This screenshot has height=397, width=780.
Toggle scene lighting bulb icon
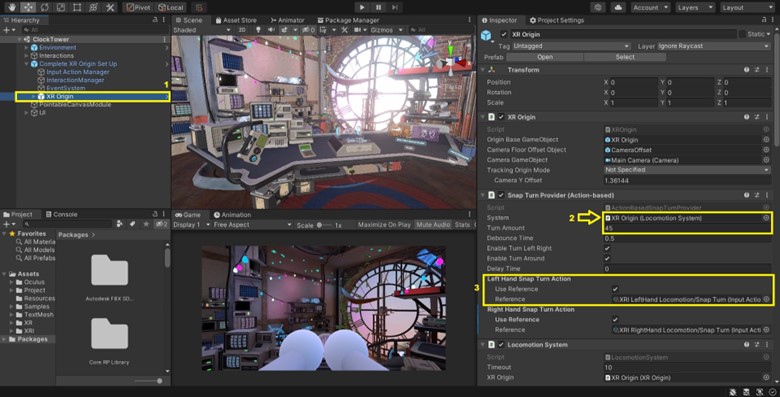(258, 30)
